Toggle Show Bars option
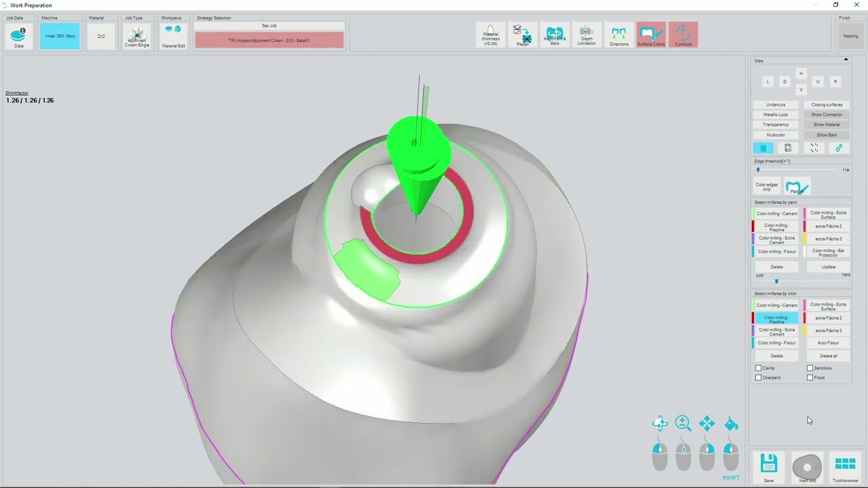Image resolution: width=868 pixels, height=488 pixels. point(827,135)
